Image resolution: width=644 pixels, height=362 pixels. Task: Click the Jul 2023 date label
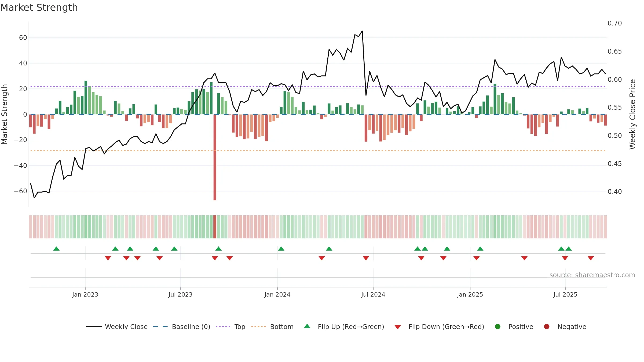180,294
